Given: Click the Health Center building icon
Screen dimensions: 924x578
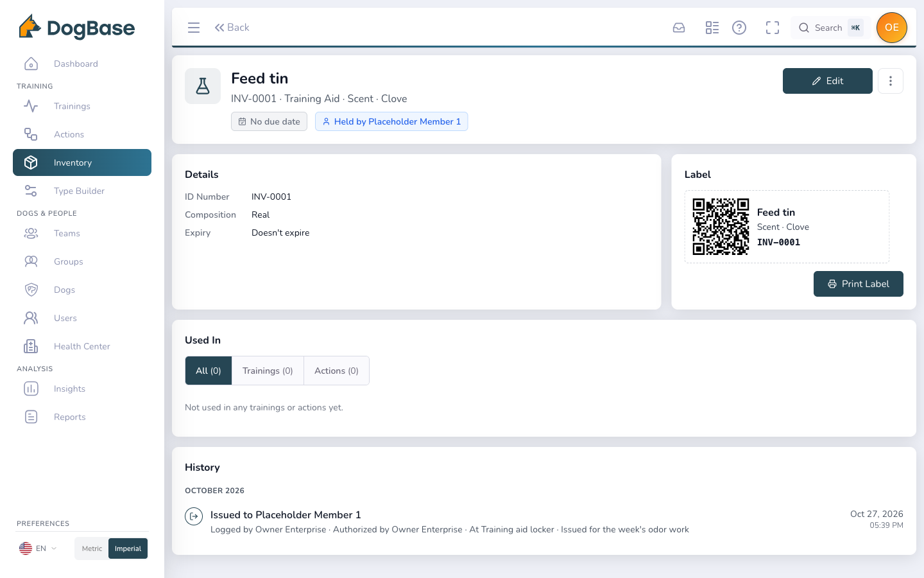Looking at the screenshot, I should pyautogui.click(x=31, y=346).
